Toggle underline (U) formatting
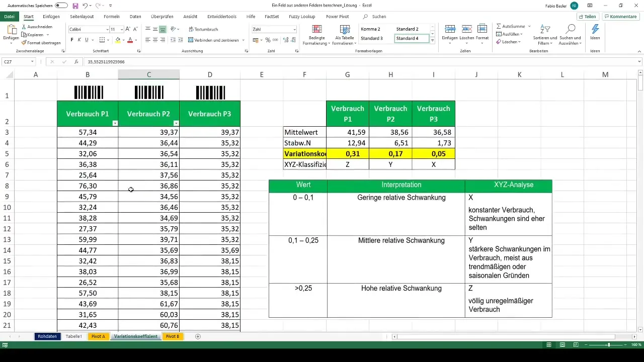This screenshot has width=644, height=362. point(87,40)
